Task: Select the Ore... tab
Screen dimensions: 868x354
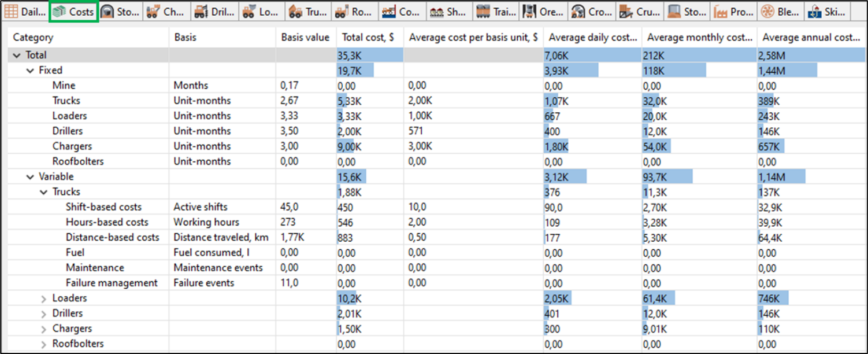Action: [x=543, y=12]
